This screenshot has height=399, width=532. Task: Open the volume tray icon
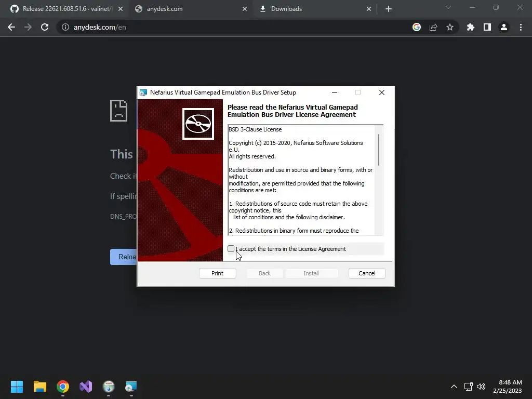(x=481, y=387)
